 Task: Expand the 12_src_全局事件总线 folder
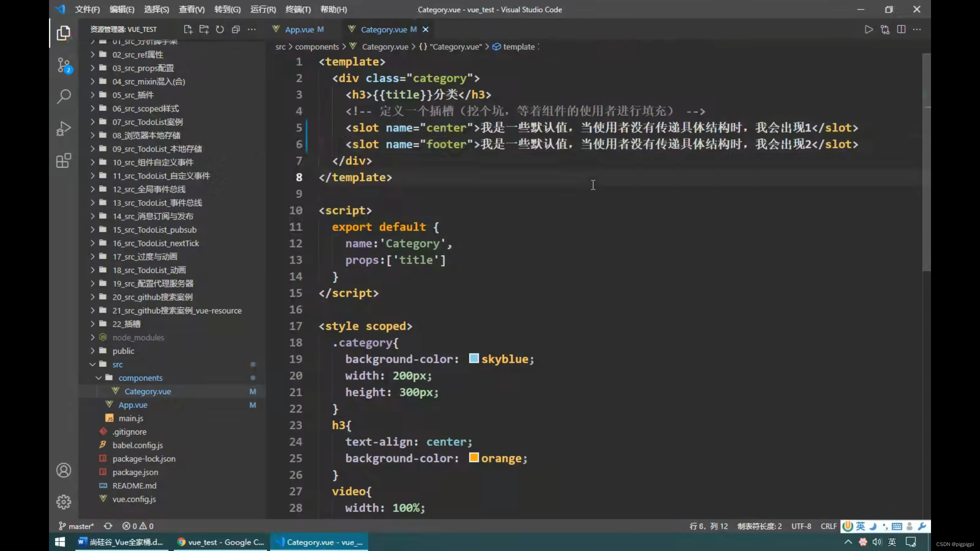(172, 189)
